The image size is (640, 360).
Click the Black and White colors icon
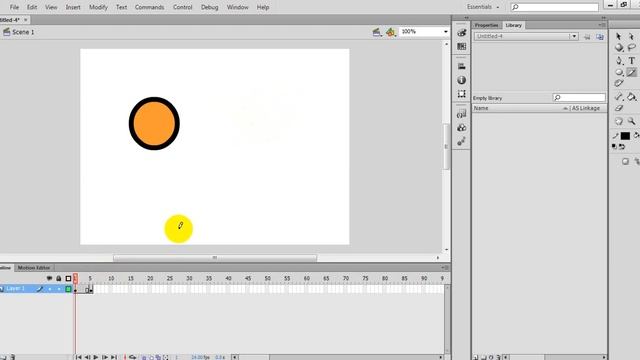coord(614,147)
